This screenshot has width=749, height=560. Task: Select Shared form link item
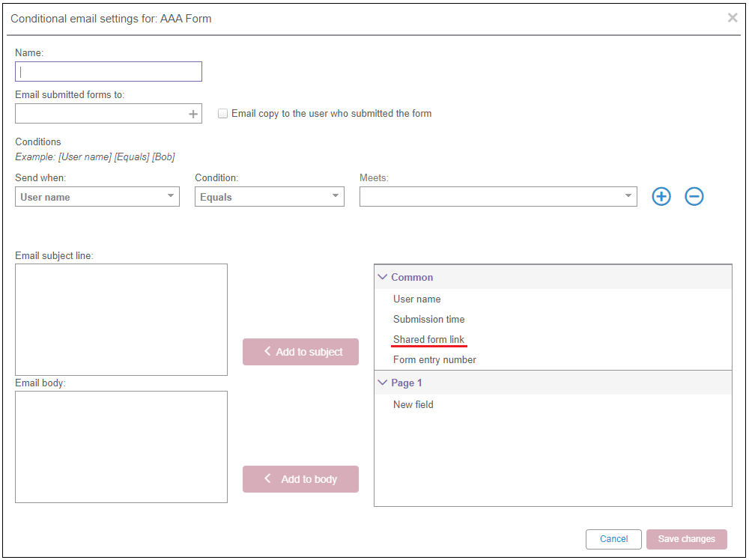428,339
